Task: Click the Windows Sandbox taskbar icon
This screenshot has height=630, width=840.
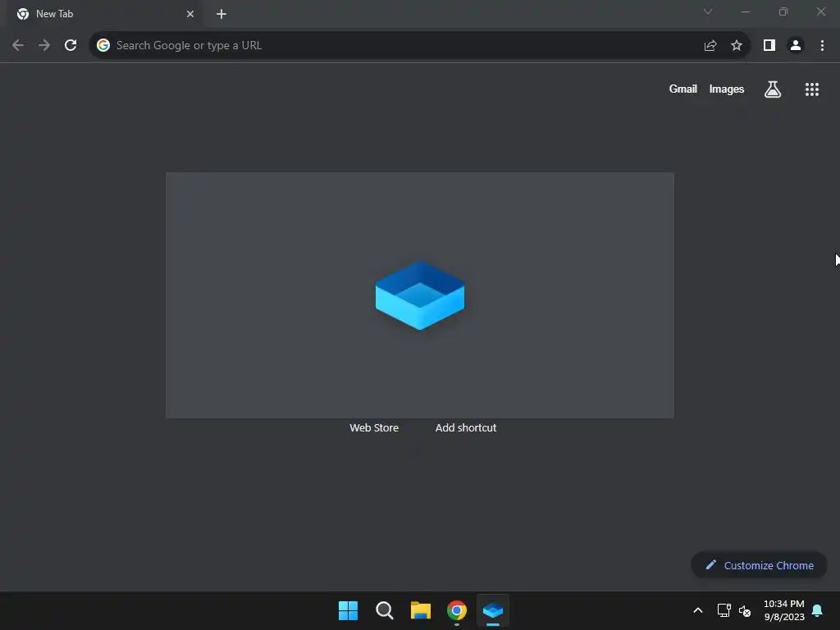Action: coord(493,610)
